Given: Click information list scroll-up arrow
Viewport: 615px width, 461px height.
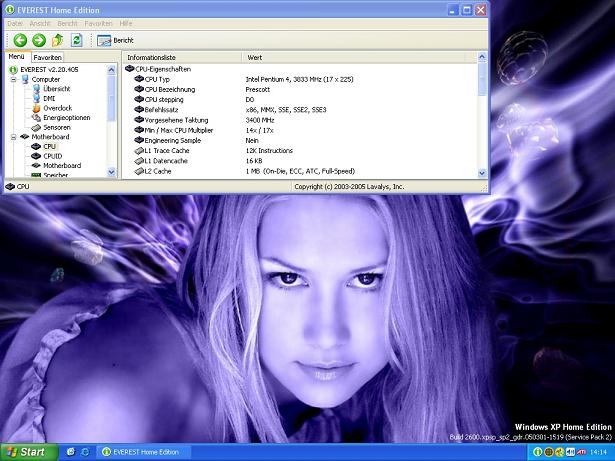Looking at the screenshot, I should tap(482, 58).
